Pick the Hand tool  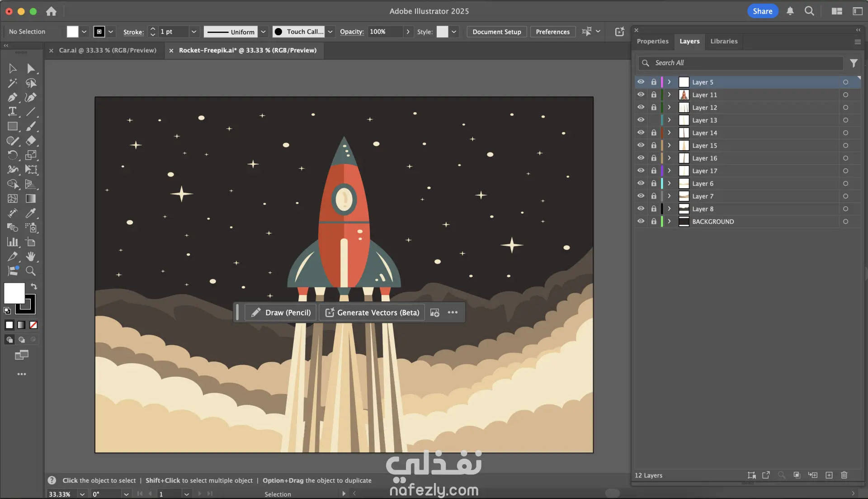(30, 257)
